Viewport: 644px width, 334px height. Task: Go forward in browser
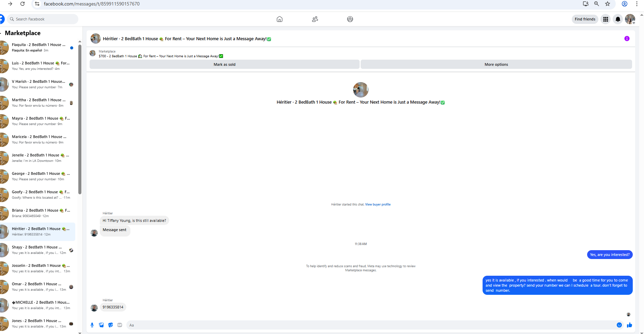coord(10,4)
